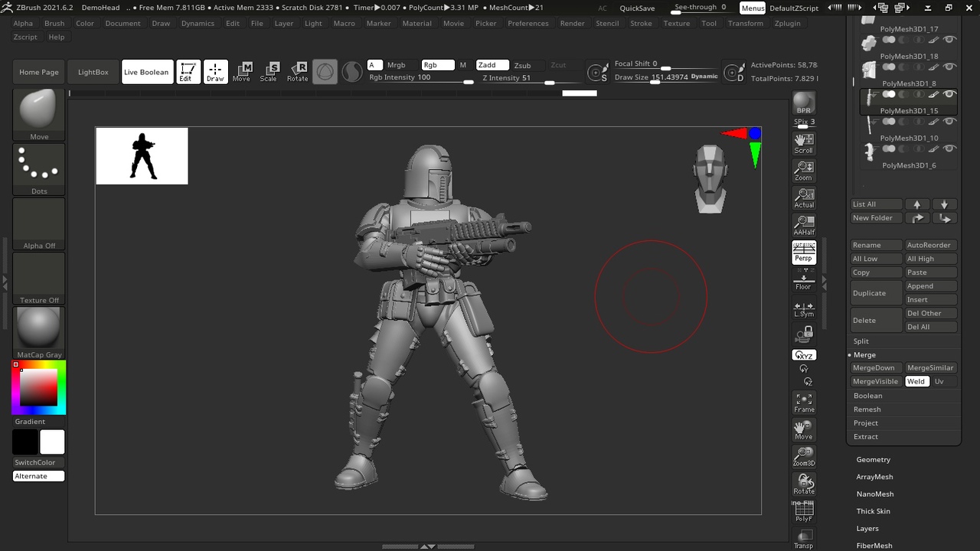Toggle the Uv option under Merge
Viewport: 980px width, 551px height.
pyautogui.click(x=939, y=381)
